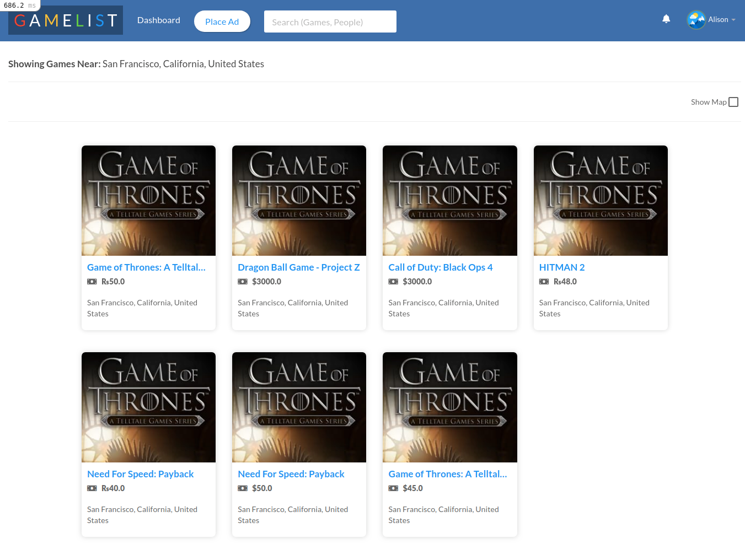This screenshot has height=560, width=745.
Task: Click the $45.0 price text
Action: coord(413,488)
